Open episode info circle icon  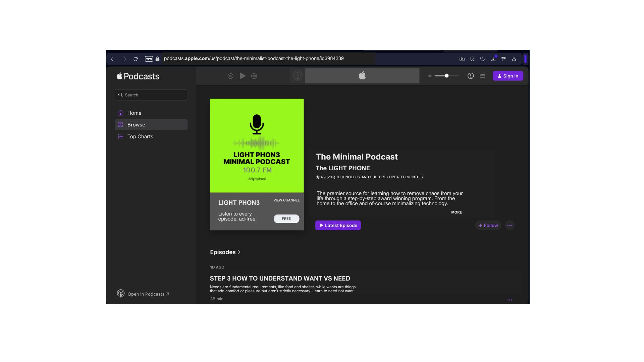tap(471, 76)
